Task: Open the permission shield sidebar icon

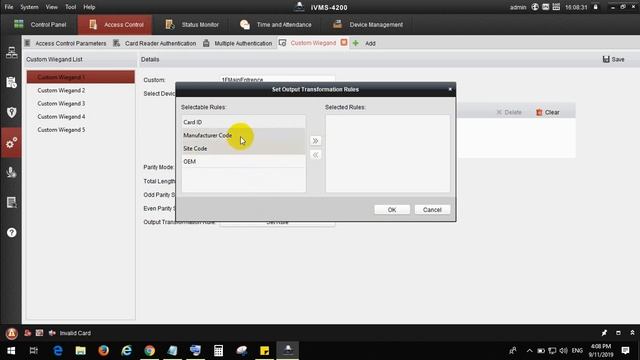Action: (11, 112)
